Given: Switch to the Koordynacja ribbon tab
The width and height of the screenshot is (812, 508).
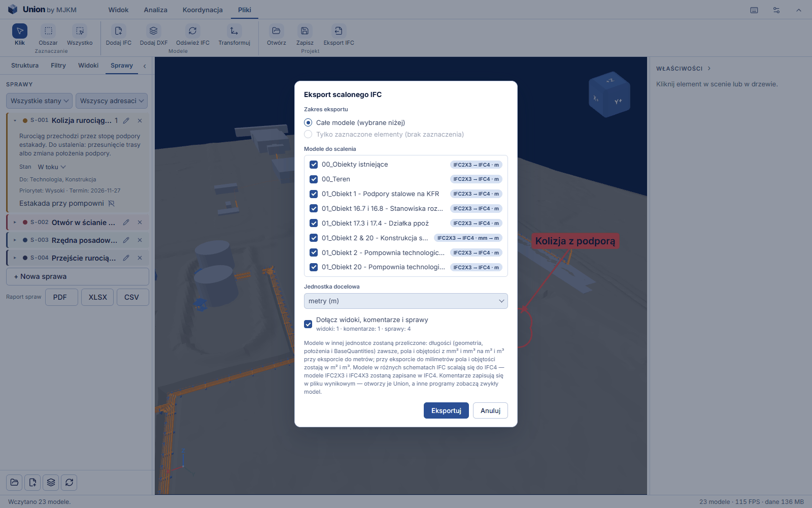Looking at the screenshot, I should [x=202, y=10].
